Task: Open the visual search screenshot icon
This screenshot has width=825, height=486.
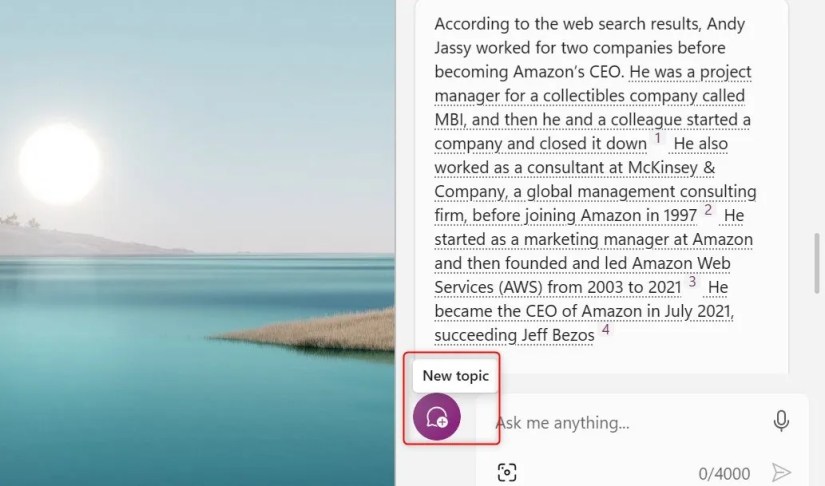Action: [507, 472]
